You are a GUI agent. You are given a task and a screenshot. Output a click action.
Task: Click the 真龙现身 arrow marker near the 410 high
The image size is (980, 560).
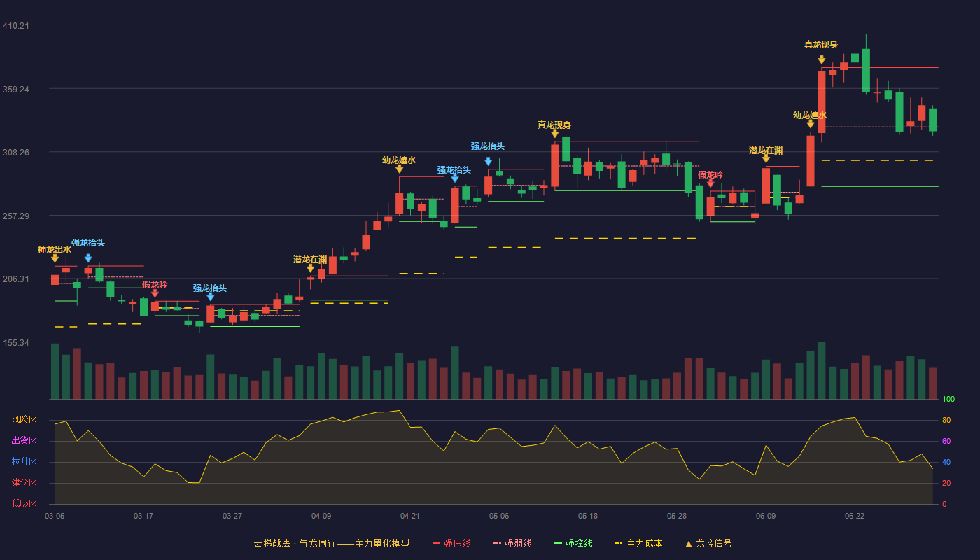click(x=821, y=60)
